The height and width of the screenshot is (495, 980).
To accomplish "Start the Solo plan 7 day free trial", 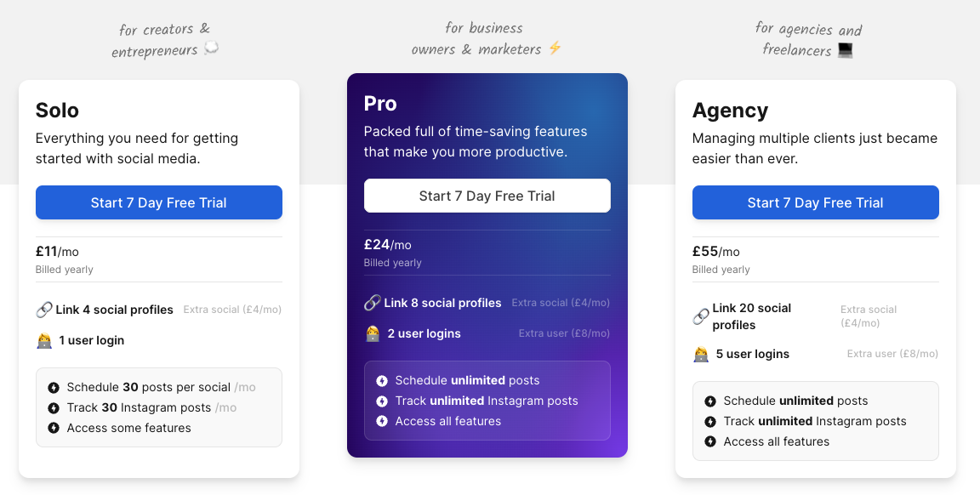I will (x=159, y=202).
